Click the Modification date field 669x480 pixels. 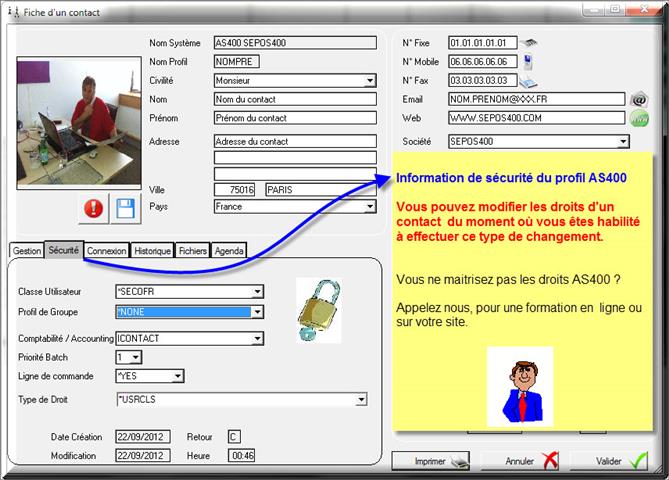tap(143, 456)
